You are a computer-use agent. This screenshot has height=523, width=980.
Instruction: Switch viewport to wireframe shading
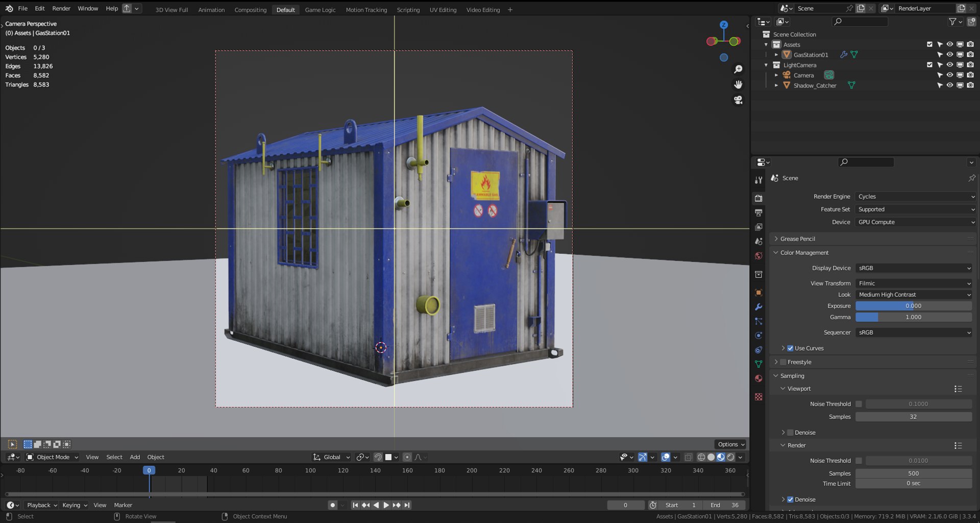point(701,457)
